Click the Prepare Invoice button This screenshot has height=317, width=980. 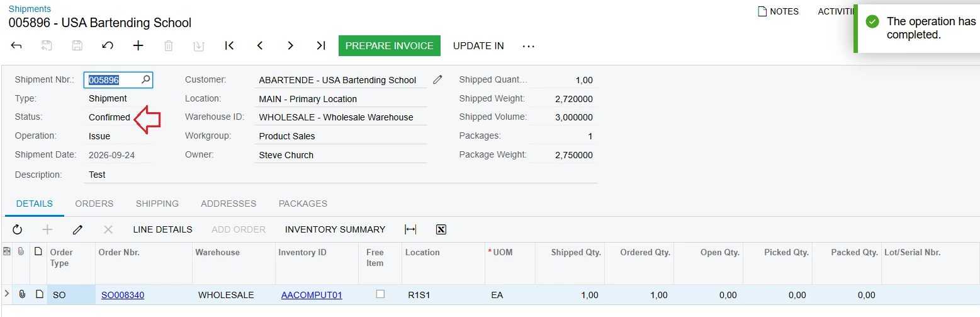(390, 45)
